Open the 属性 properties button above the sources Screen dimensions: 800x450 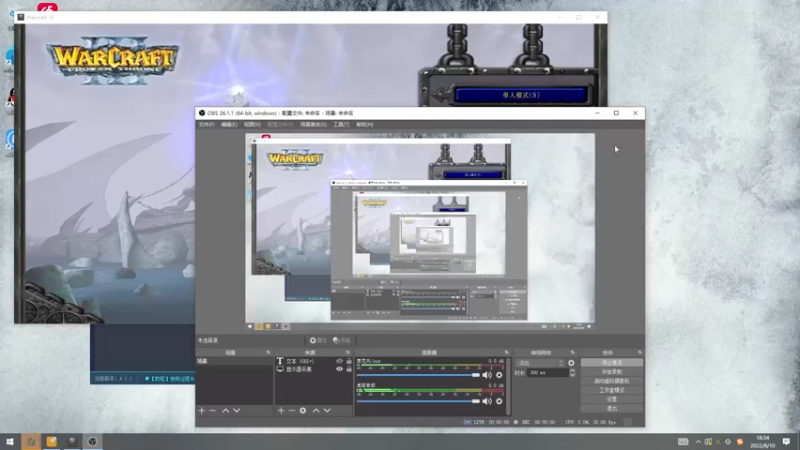318,340
